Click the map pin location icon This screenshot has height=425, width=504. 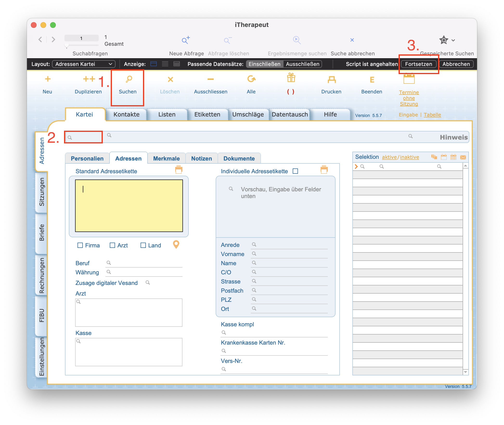[x=176, y=245]
